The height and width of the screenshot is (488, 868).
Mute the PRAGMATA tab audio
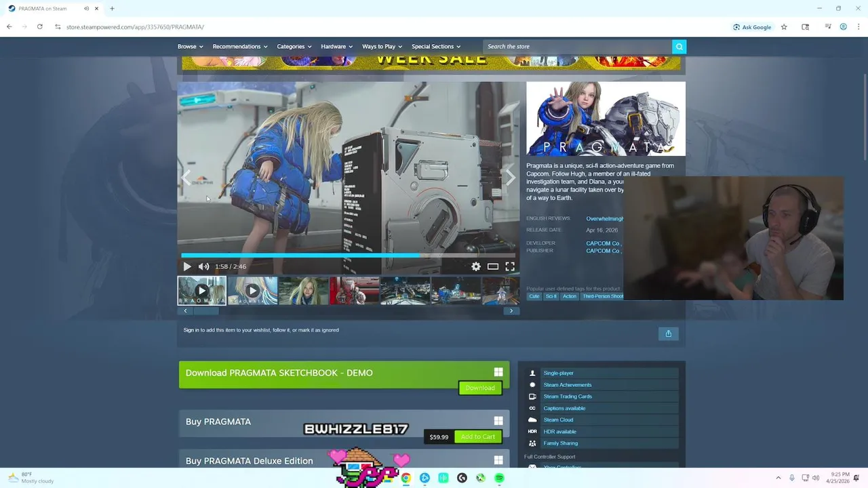pos(86,9)
